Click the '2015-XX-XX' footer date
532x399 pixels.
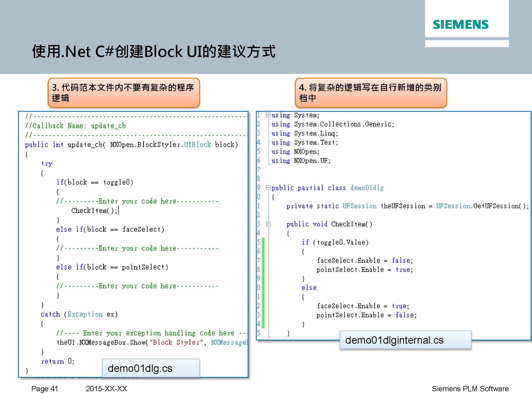[x=106, y=389]
